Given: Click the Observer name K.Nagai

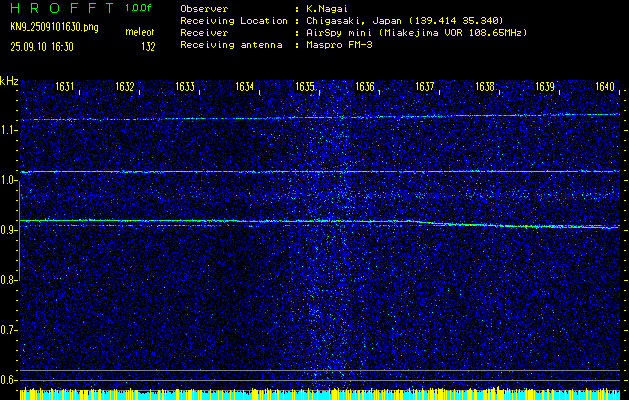Looking at the screenshot, I should [x=328, y=9].
